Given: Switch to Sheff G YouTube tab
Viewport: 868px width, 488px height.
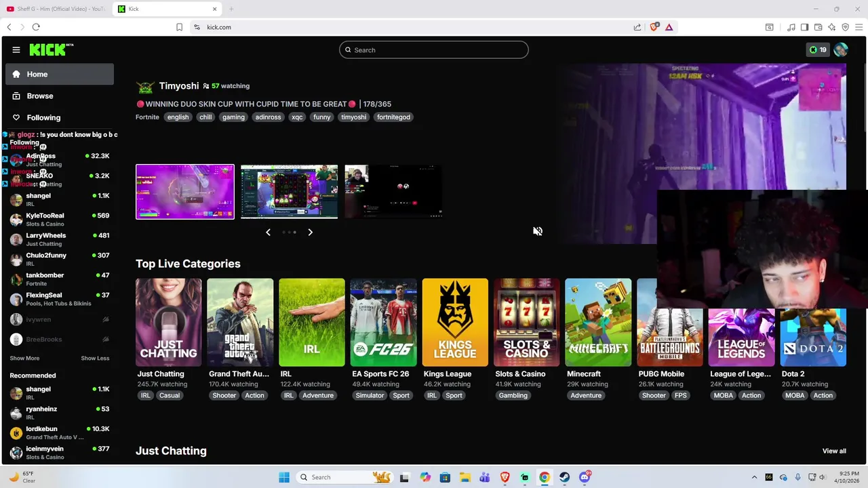Looking at the screenshot, I should point(56,9).
